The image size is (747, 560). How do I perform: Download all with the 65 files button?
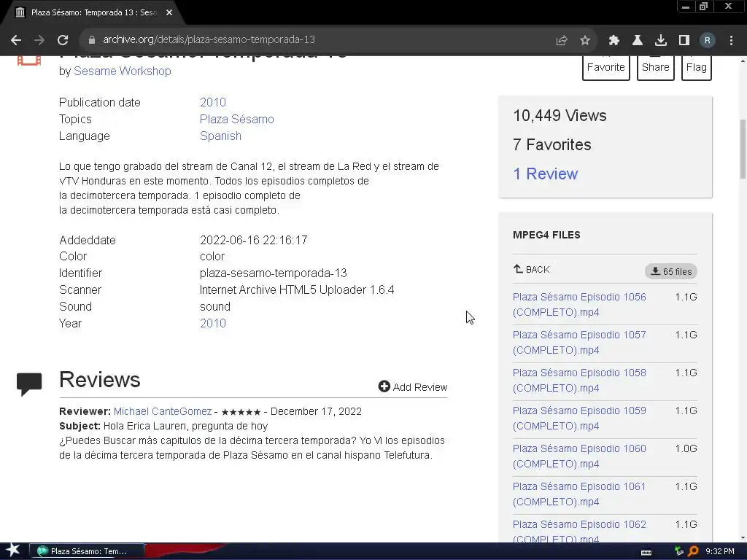(x=671, y=271)
